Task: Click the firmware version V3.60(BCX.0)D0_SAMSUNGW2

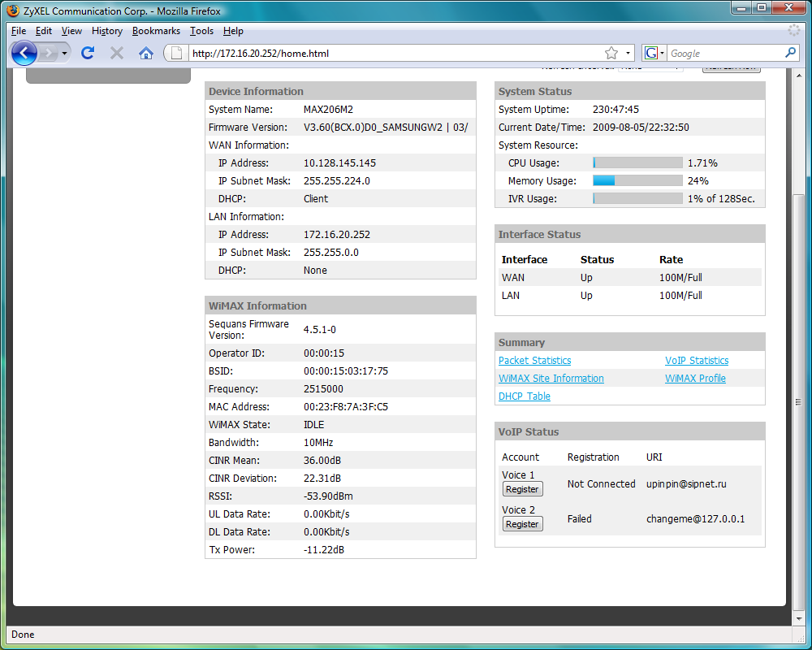Action: [x=373, y=127]
